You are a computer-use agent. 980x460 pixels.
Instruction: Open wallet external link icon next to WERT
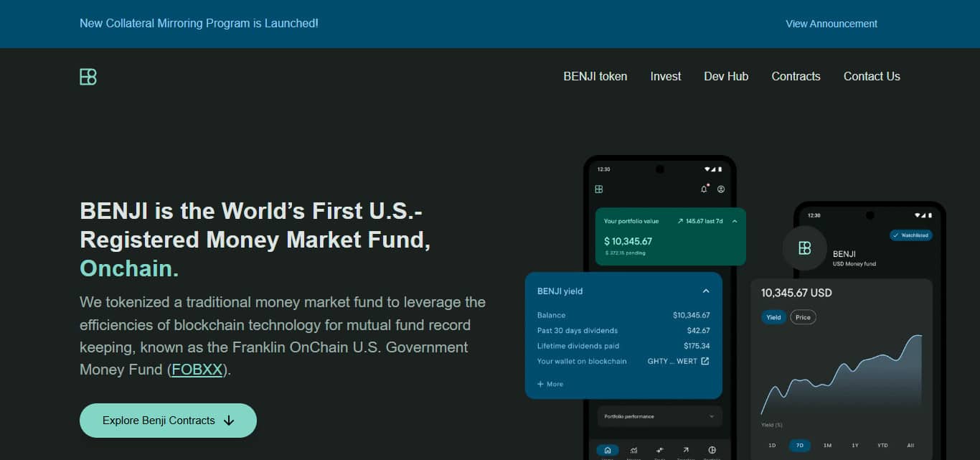(705, 361)
